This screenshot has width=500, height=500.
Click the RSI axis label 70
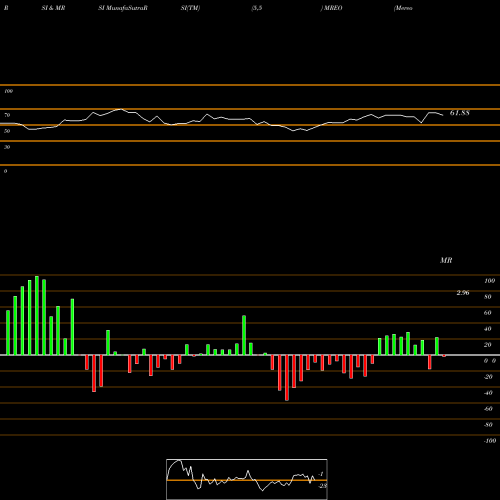[7, 115]
